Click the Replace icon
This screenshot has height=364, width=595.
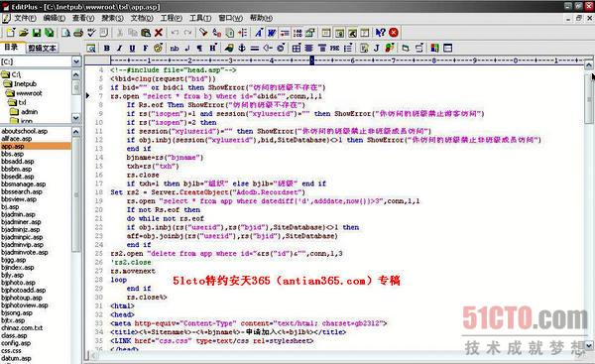(x=216, y=33)
